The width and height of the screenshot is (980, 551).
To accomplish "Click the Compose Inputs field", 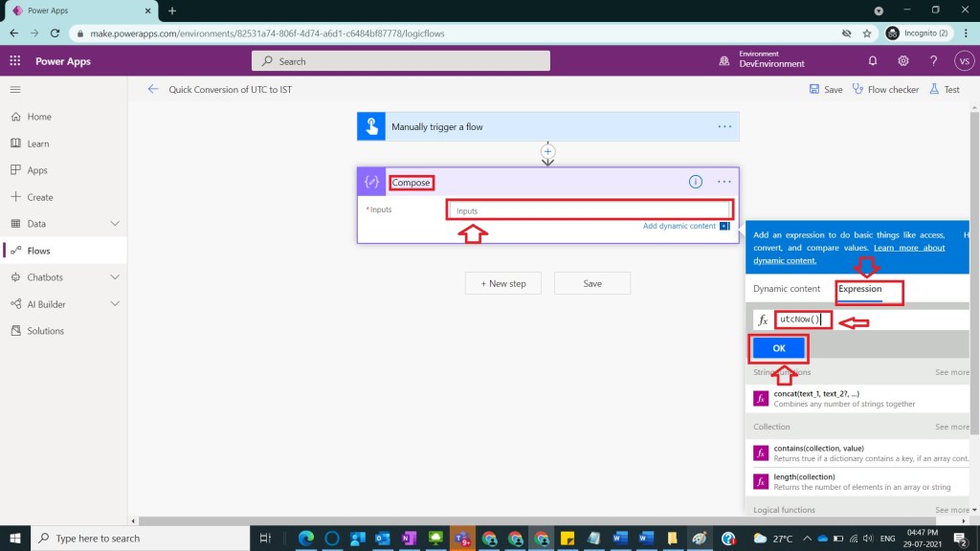I will point(590,210).
